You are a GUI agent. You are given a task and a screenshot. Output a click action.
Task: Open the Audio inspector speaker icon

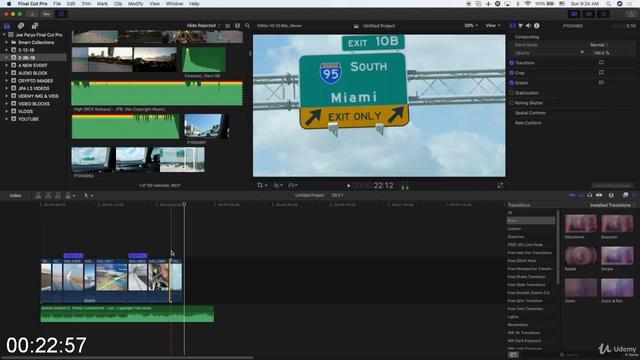click(x=529, y=26)
